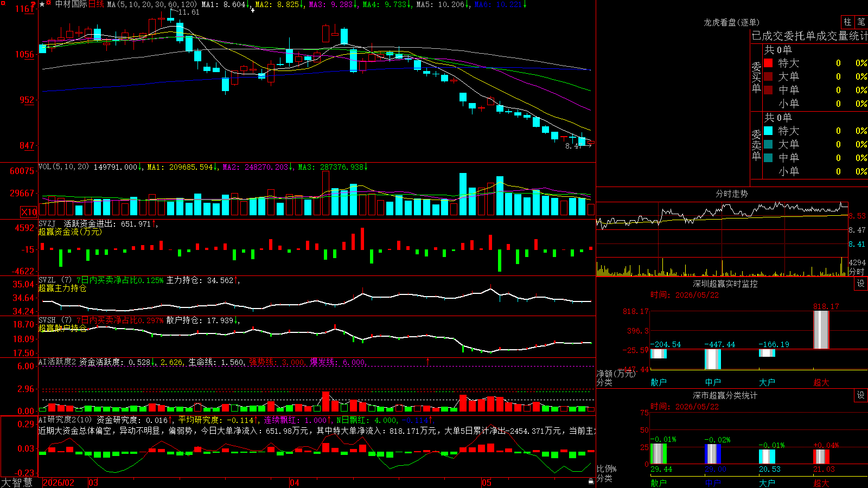Click the teal 大单 sell order swatch
Viewport: 868px width, 488px height.
[x=768, y=144]
